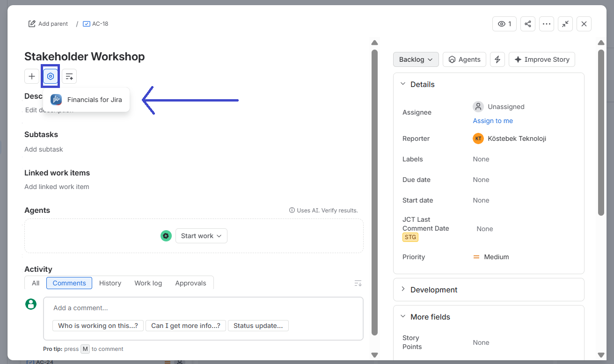This screenshot has height=364, width=614.
Task: Click the STG badge
Action: pyautogui.click(x=410, y=237)
